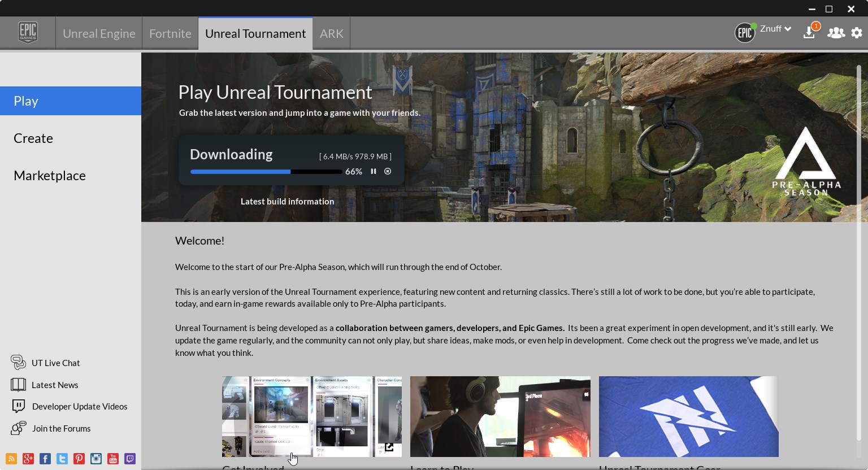Image resolution: width=868 pixels, height=470 pixels.
Task: Click the vertical scrollbar of the content area
Action: click(859, 253)
